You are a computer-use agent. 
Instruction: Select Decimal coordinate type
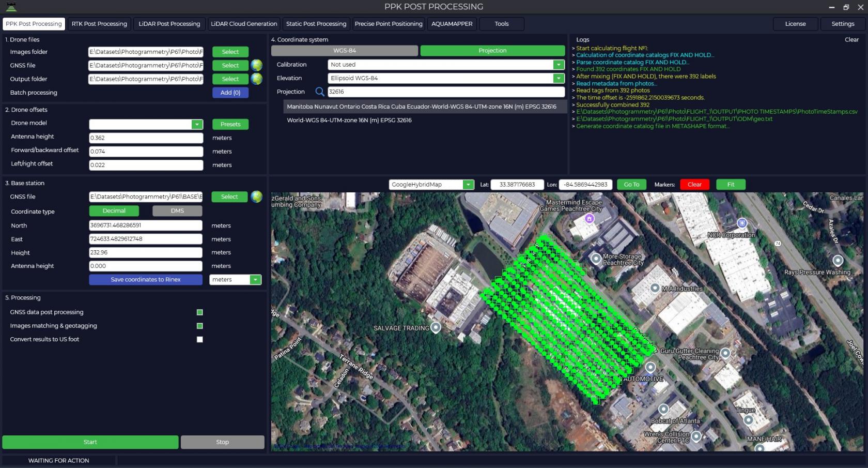click(x=114, y=211)
